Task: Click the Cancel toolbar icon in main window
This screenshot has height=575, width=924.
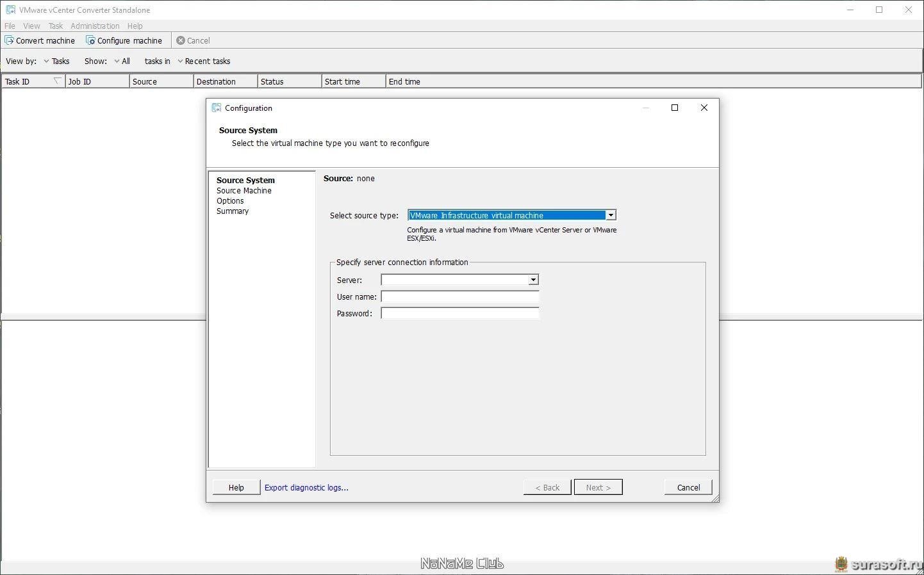Action: coord(181,40)
